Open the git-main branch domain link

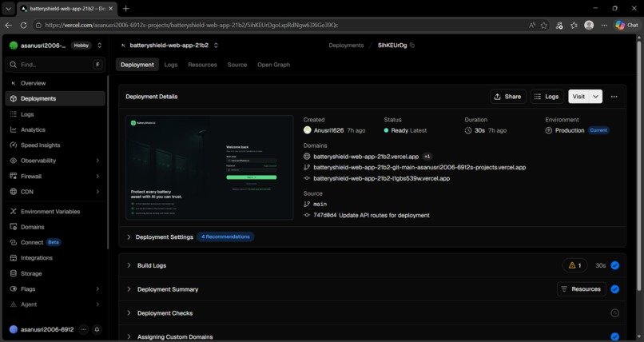[419, 168]
